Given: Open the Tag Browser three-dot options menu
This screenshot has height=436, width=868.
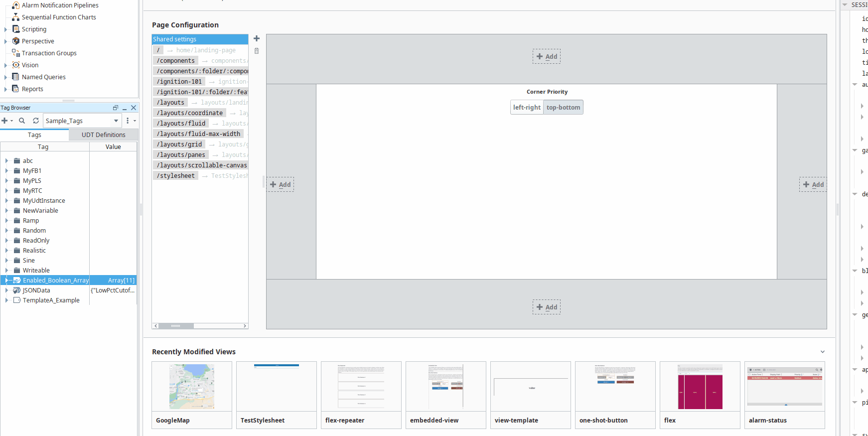Looking at the screenshot, I should (x=128, y=121).
